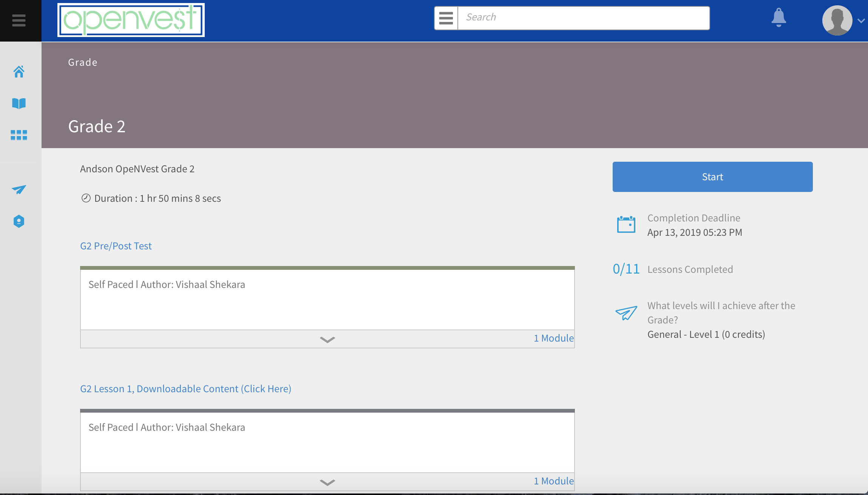
Task: Click 1 Module under G2 Lesson 1
Action: coord(553,481)
